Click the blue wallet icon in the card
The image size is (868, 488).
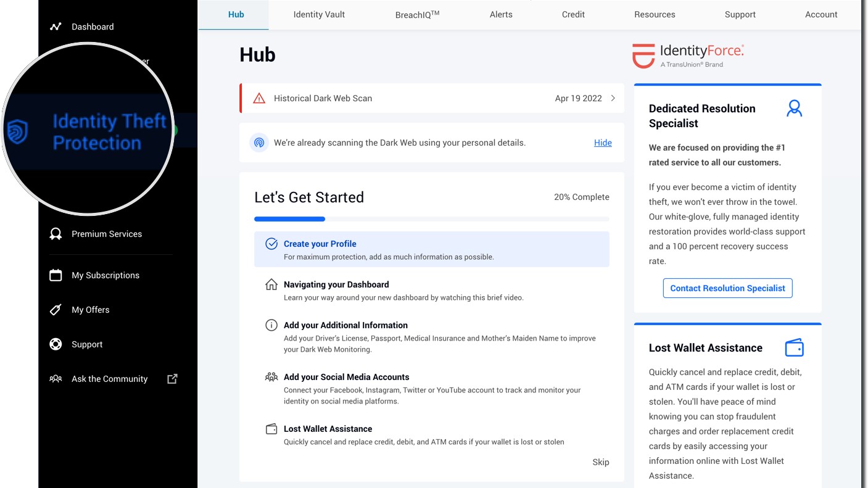795,348
